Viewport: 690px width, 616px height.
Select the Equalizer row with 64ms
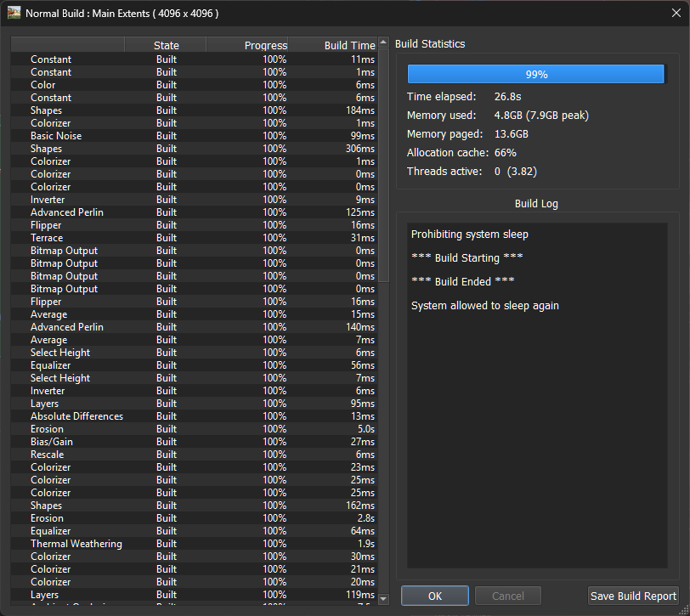pyautogui.click(x=194, y=531)
